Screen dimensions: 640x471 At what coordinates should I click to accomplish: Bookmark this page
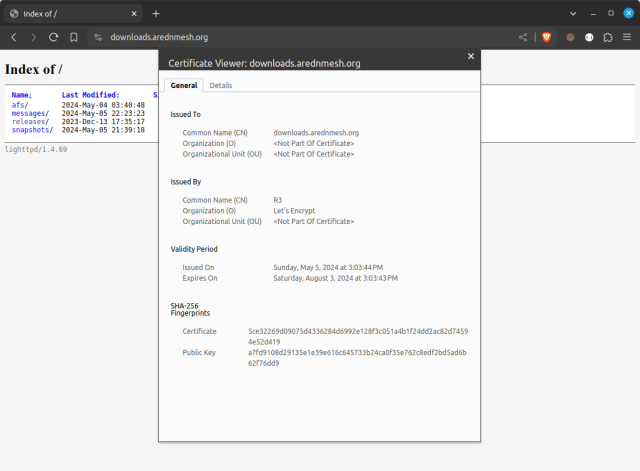coord(74,37)
